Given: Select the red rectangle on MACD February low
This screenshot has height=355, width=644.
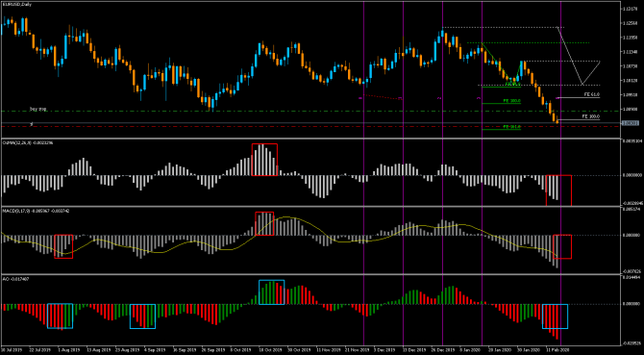Looking at the screenshot, I should point(562,246).
